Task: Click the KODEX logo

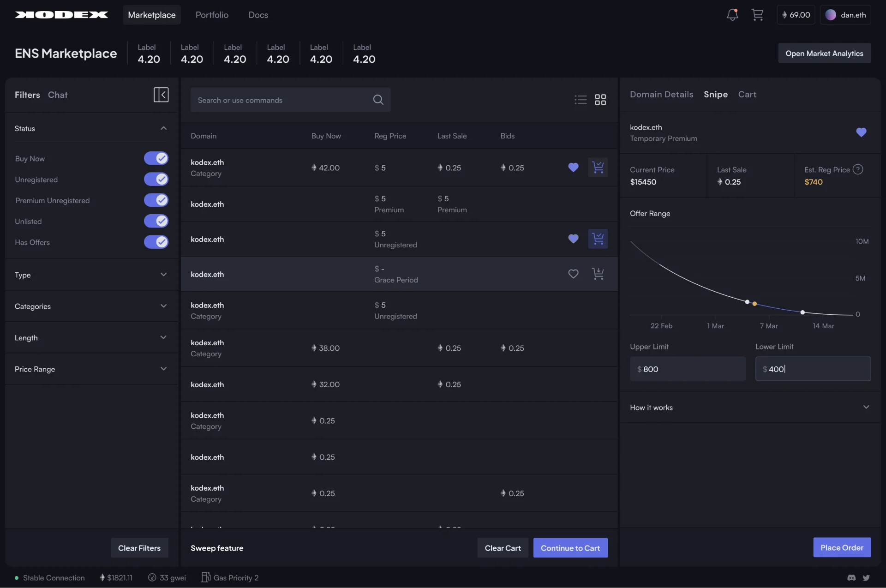Action: point(61,15)
